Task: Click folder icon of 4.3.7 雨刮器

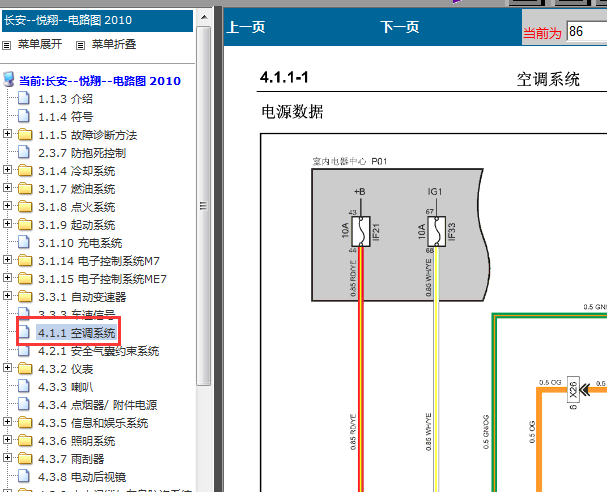Action: click(25, 459)
